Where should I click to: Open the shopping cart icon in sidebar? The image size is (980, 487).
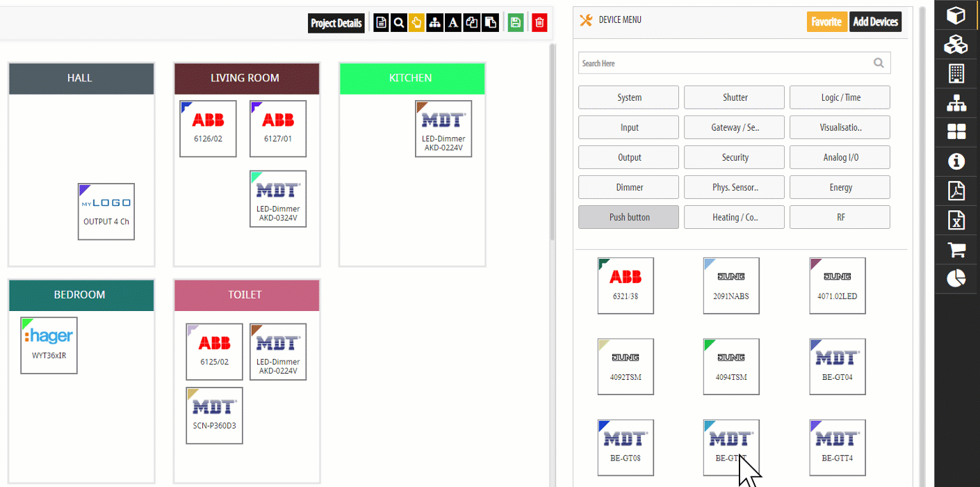point(957,250)
